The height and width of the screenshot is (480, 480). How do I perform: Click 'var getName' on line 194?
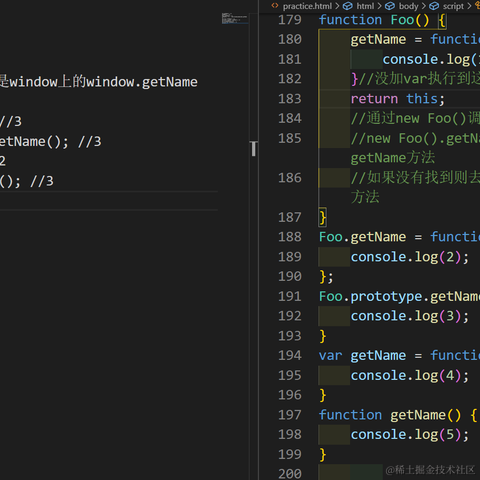click(362, 356)
